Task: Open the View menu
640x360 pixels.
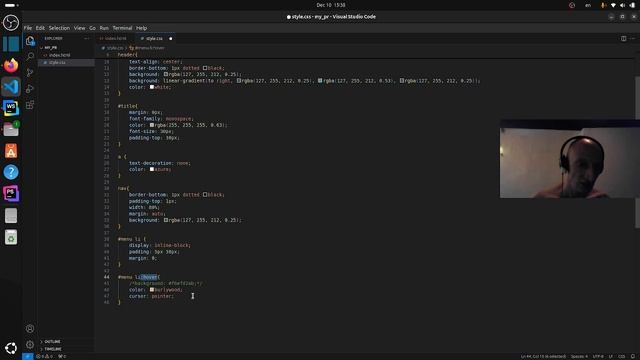Action: [x=80, y=28]
